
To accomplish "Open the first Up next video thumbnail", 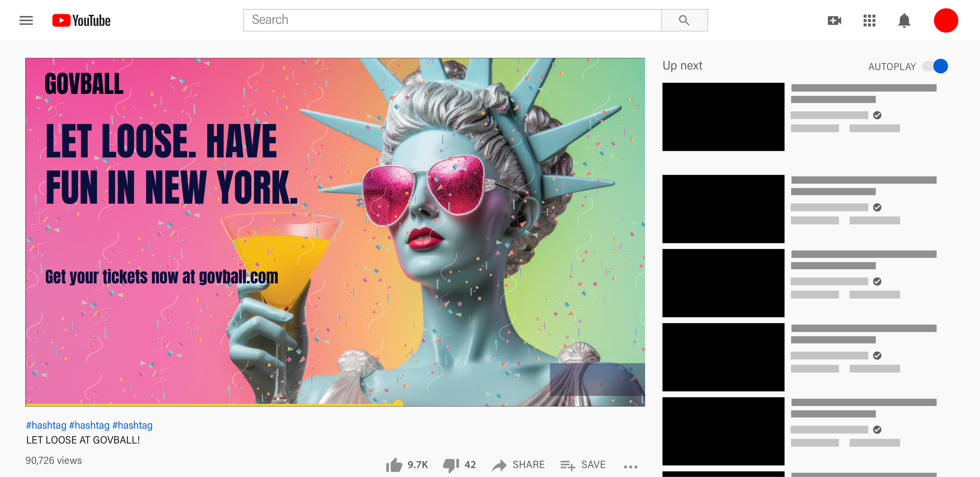I will [723, 117].
